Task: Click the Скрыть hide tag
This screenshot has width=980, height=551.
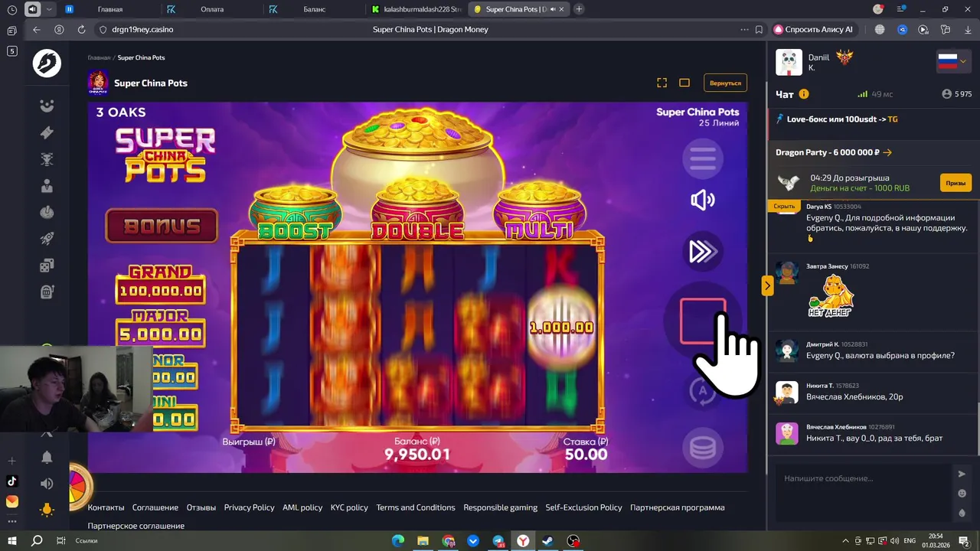Action: coord(784,206)
